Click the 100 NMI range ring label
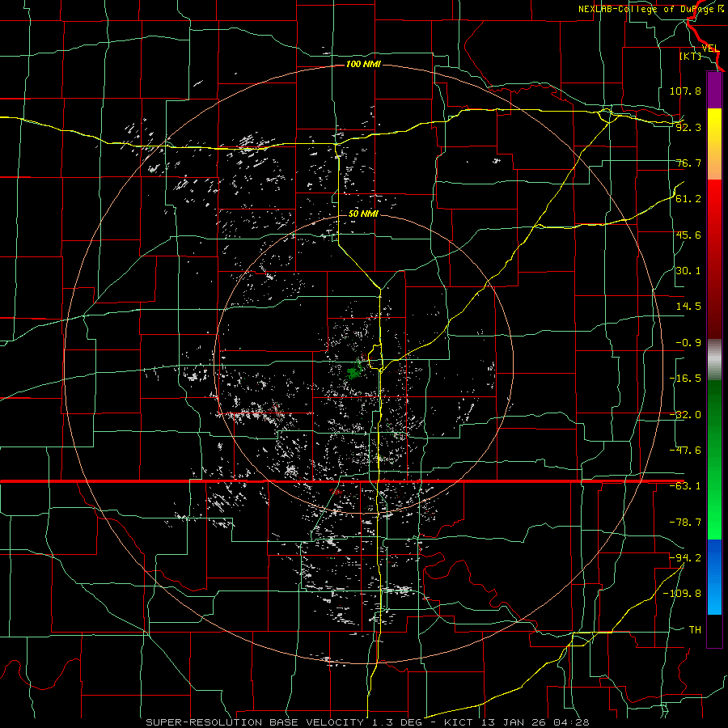The height and width of the screenshot is (728, 728). pyautogui.click(x=363, y=64)
